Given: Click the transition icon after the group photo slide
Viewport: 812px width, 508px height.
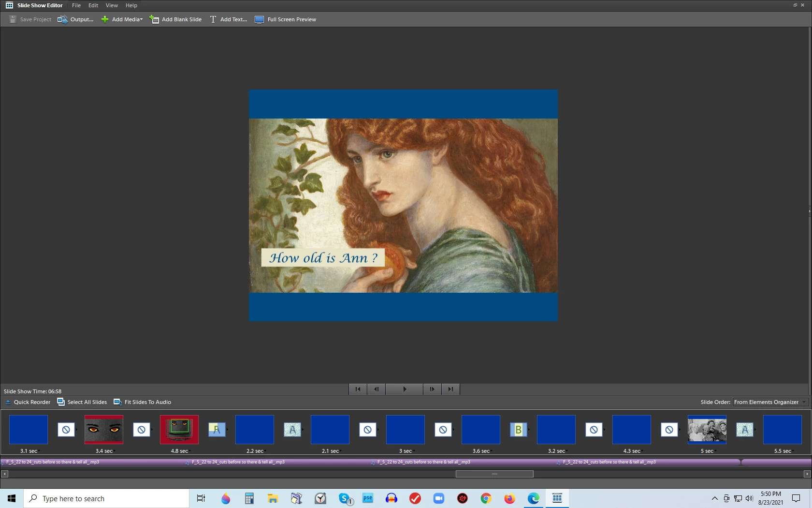Looking at the screenshot, I should [745, 430].
